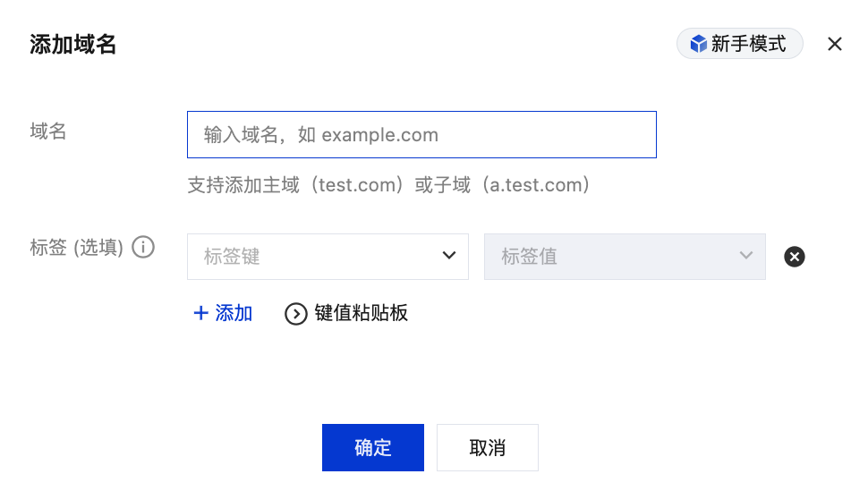
Task: Click the circled arrow icon beside 键值粘贴板
Action: (x=296, y=314)
